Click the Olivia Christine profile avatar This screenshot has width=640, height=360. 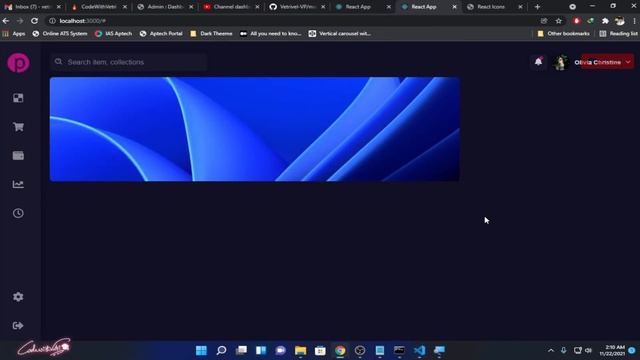[x=560, y=62]
